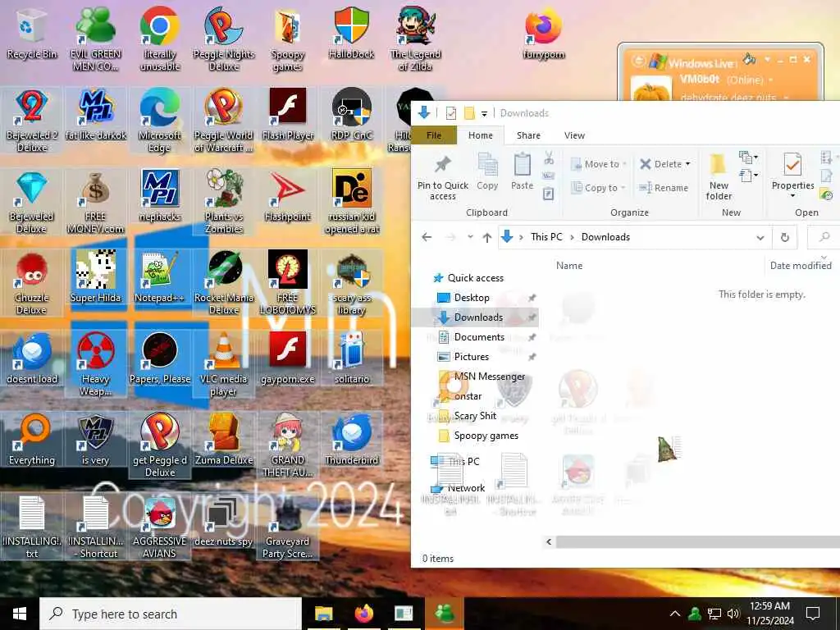Select the Thunderbird desktop shortcut

(x=351, y=440)
